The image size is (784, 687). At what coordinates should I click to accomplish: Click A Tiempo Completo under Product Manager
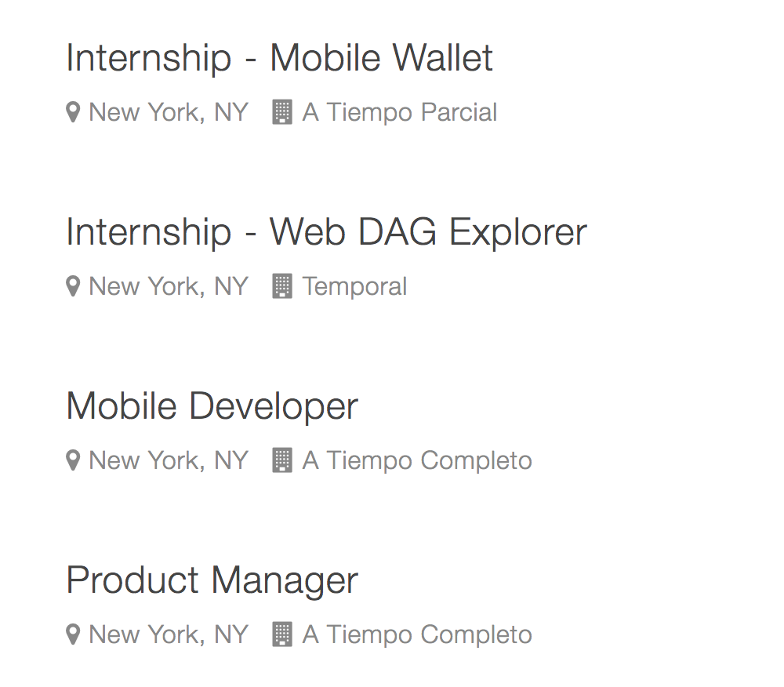tap(417, 635)
